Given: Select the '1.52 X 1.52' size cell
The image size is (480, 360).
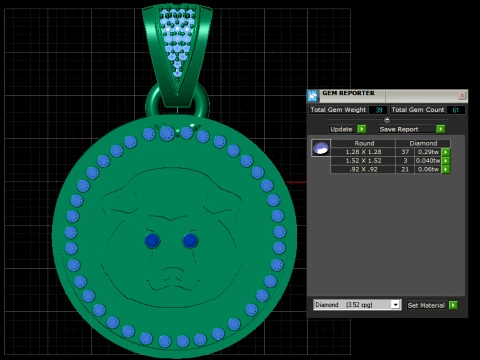Looking at the screenshot, I should pyautogui.click(x=363, y=161).
